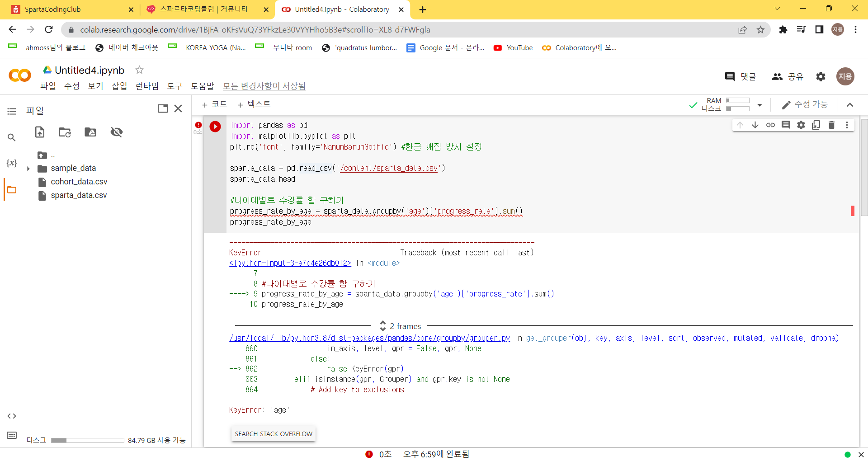Open the Colab account avatar
868x461 pixels.
click(x=845, y=76)
